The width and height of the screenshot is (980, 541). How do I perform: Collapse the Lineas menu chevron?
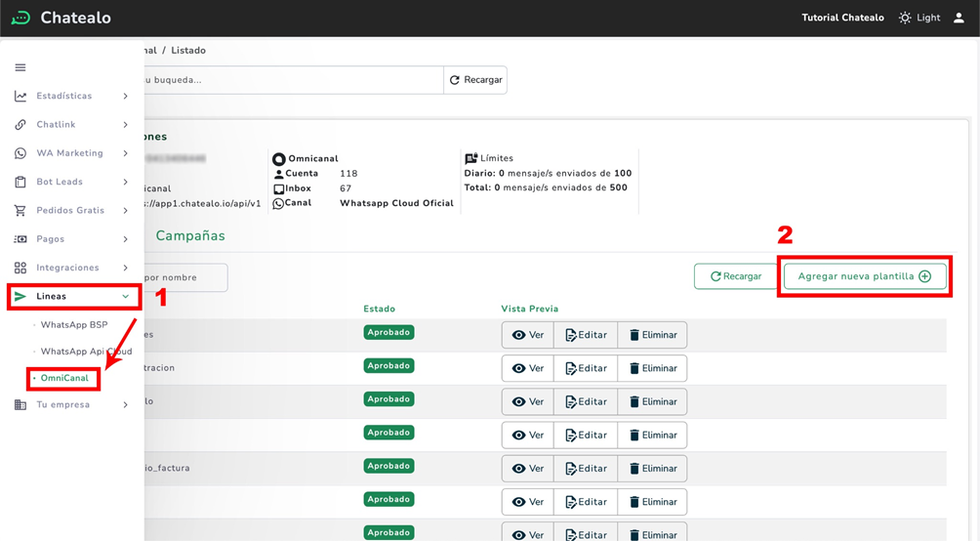[126, 297]
